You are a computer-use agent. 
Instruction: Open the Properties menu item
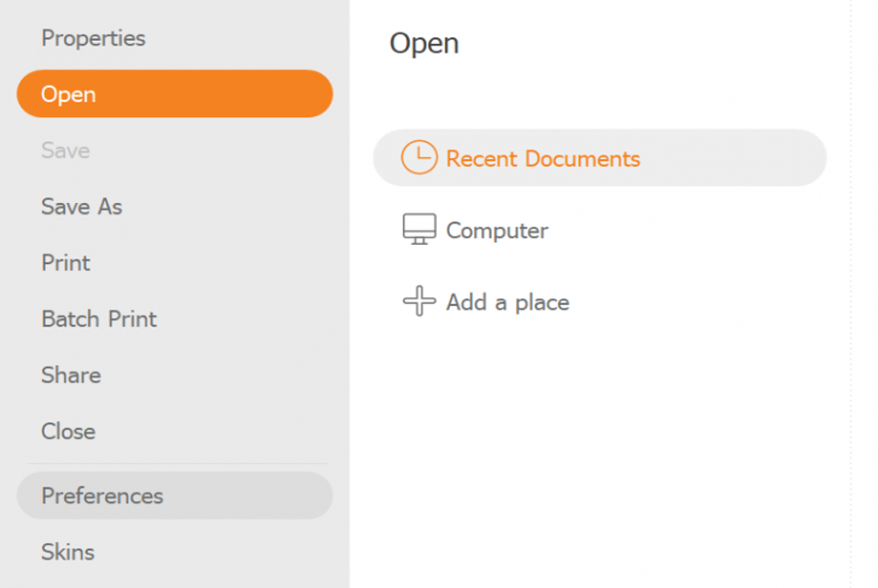(93, 38)
